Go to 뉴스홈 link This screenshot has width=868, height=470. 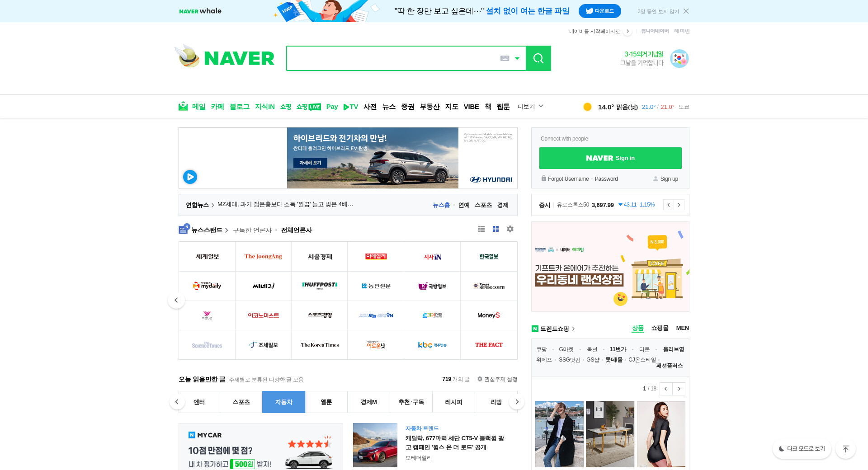(x=441, y=205)
